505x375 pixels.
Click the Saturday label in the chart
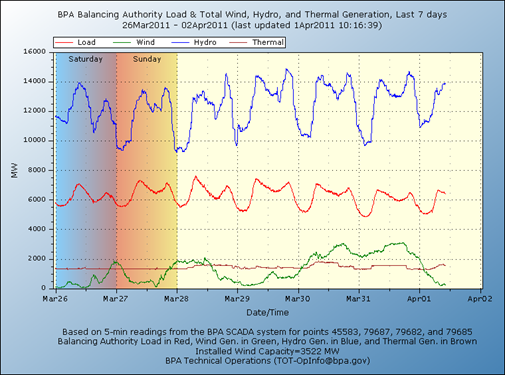pyautogui.click(x=85, y=59)
